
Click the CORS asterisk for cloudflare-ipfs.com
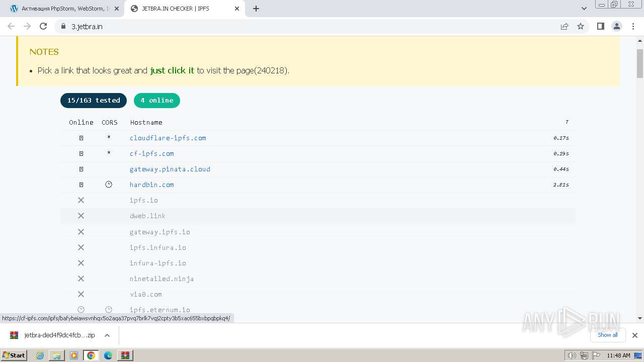[109, 137]
